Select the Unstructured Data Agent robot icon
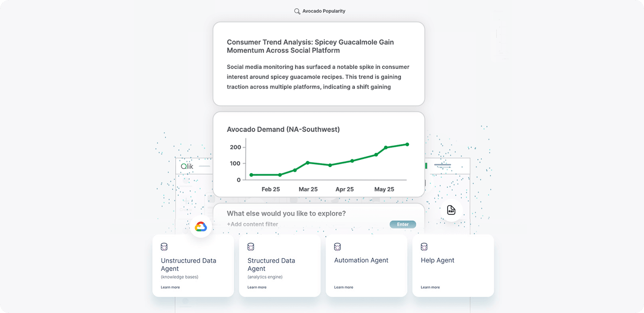The height and width of the screenshot is (313, 644). pos(164,247)
